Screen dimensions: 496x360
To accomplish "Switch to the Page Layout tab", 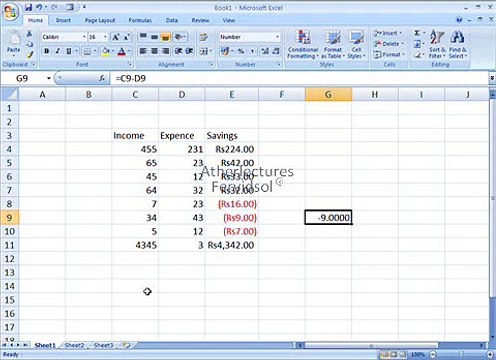I will click(x=100, y=20).
